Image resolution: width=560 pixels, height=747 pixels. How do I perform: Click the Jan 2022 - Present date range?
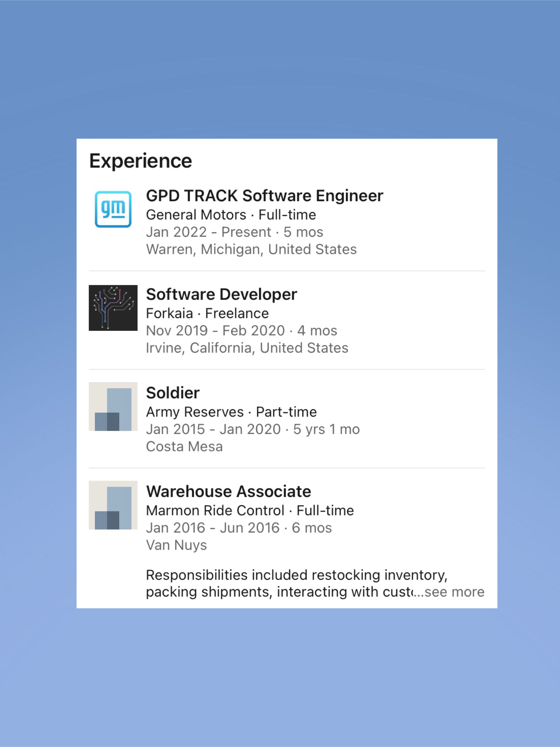click(x=234, y=232)
